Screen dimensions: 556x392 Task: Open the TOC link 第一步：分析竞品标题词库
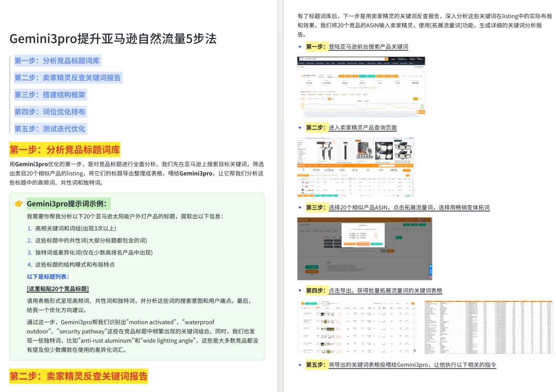(x=57, y=61)
